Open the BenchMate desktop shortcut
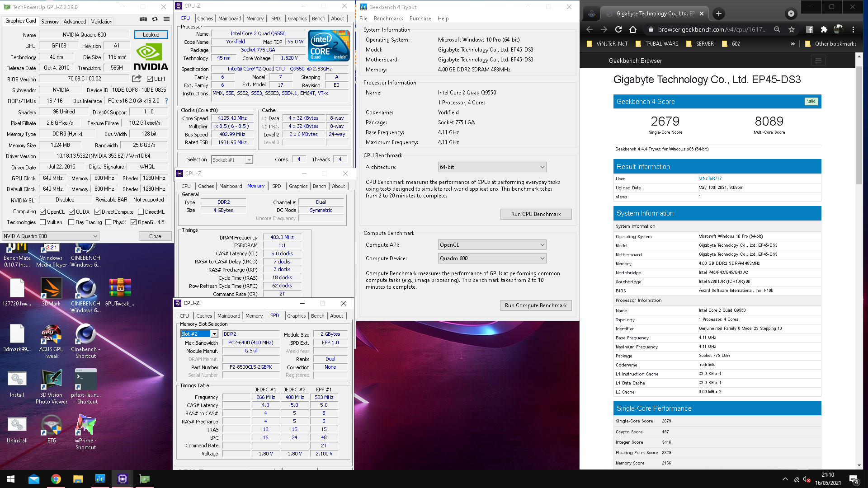This screenshot has height=488, width=868. point(17,255)
